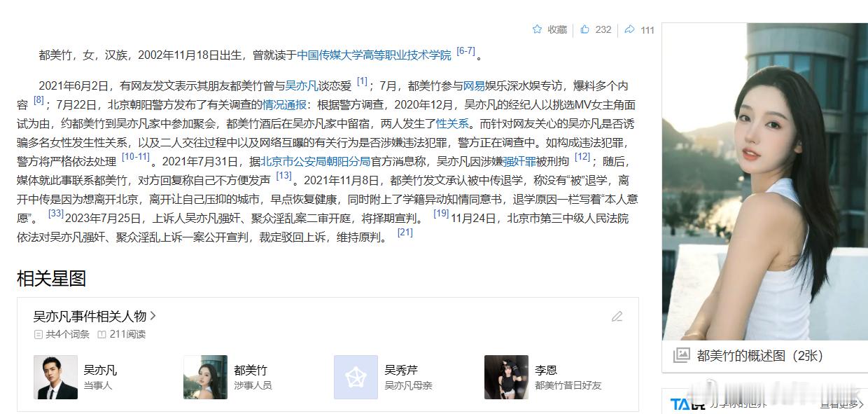Click the entries count icon near 共4个词条

pyautogui.click(x=38, y=335)
